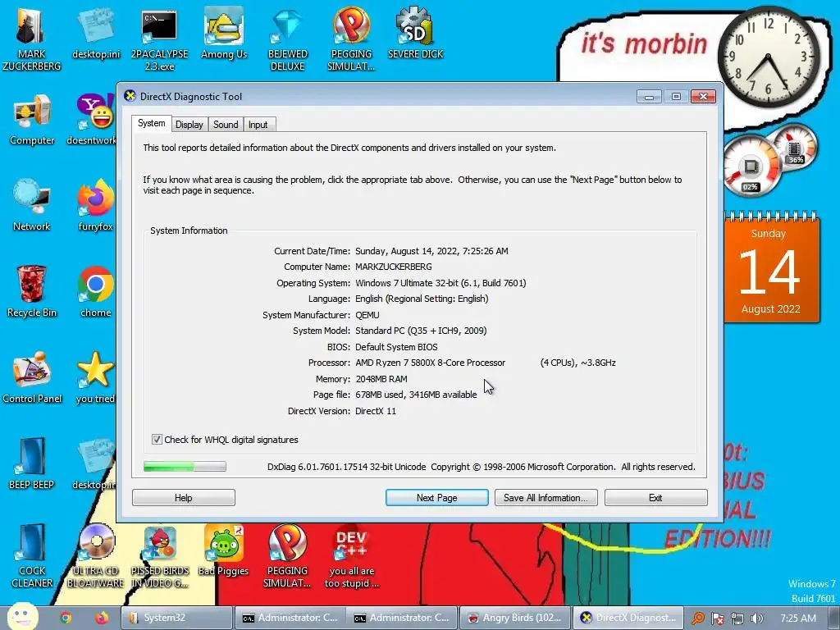Click the 7:25 AM taskbar clock
The width and height of the screenshot is (840, 630).
[798, 619]
